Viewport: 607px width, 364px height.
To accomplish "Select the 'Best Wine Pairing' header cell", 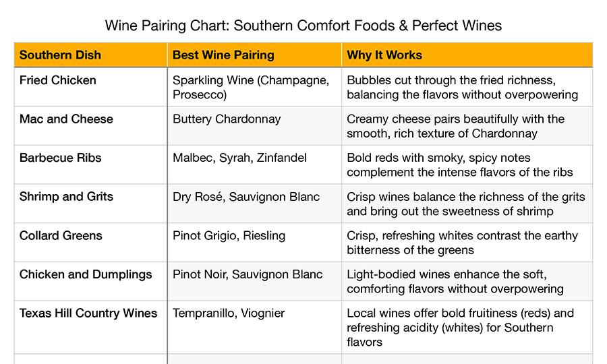I will click(x=254, y=55).
